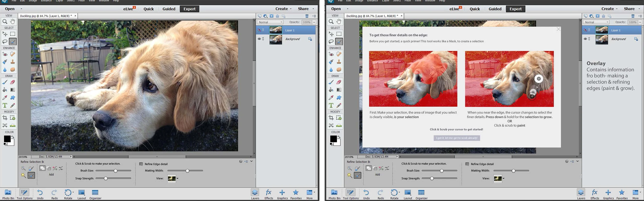The width and height of the screenshot is (644, 201).
Task: Choose the Pencil tool in the right window
Action: (339, 105)
